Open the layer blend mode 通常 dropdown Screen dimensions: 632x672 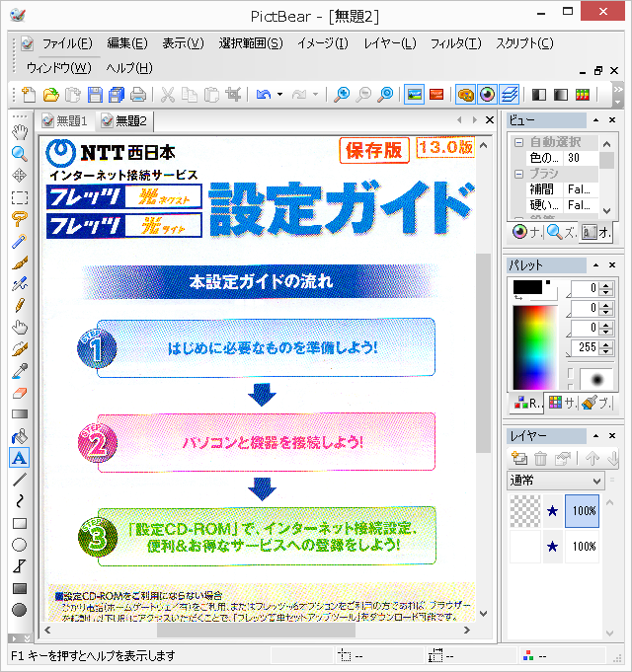(556, 481)
